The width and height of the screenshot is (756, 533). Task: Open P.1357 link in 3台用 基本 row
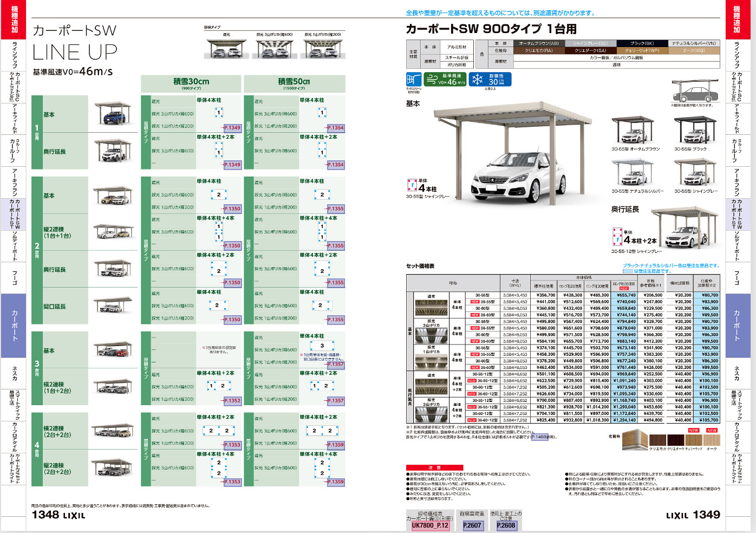[x=335, y=365]
